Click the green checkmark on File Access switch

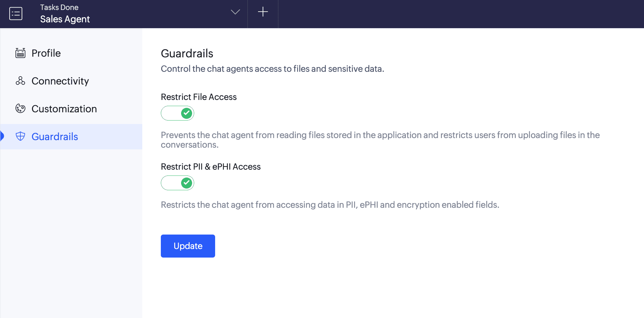tap(187, 113)
